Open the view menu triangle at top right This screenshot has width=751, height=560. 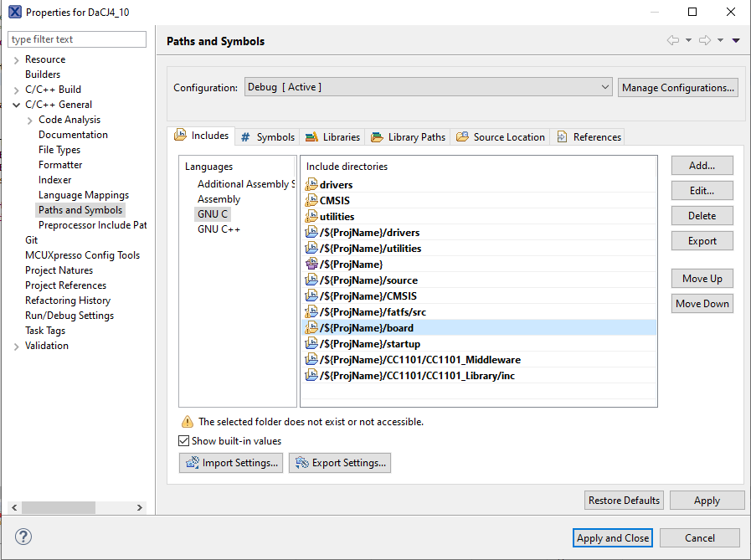[x=736, y=40]
